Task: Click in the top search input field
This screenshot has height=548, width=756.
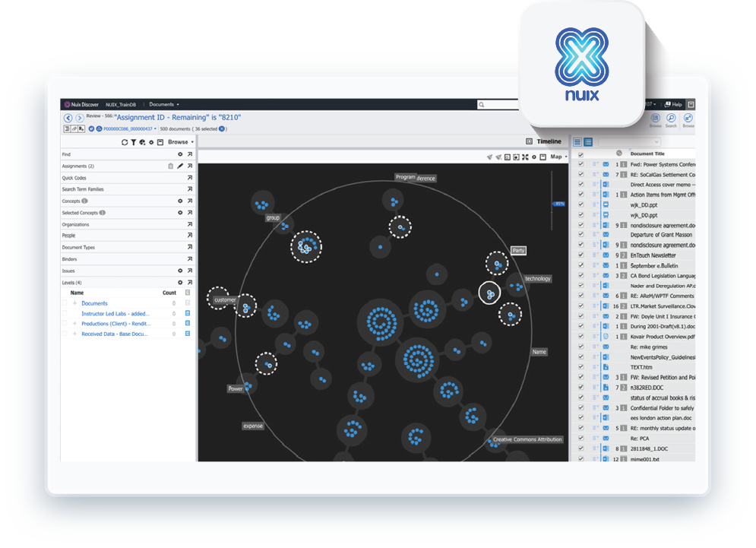Action: [498, 105]
